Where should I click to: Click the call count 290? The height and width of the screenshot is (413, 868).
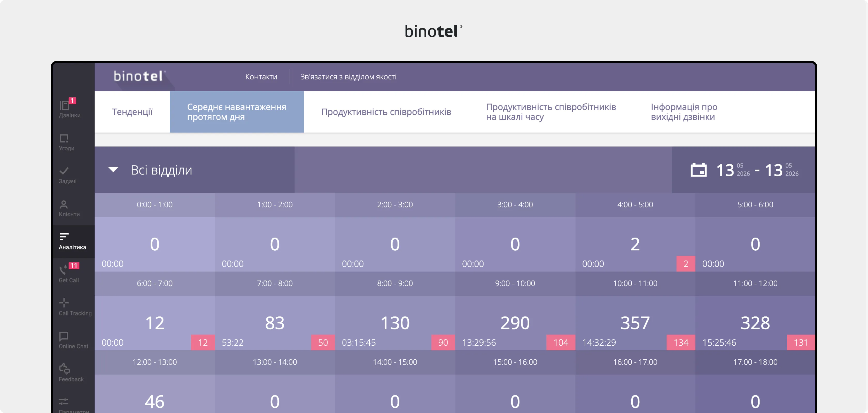coord(515,323)
